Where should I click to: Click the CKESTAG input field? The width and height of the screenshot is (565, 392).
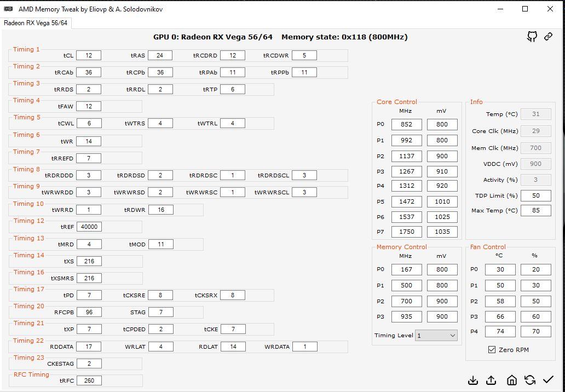coord(89,364)
